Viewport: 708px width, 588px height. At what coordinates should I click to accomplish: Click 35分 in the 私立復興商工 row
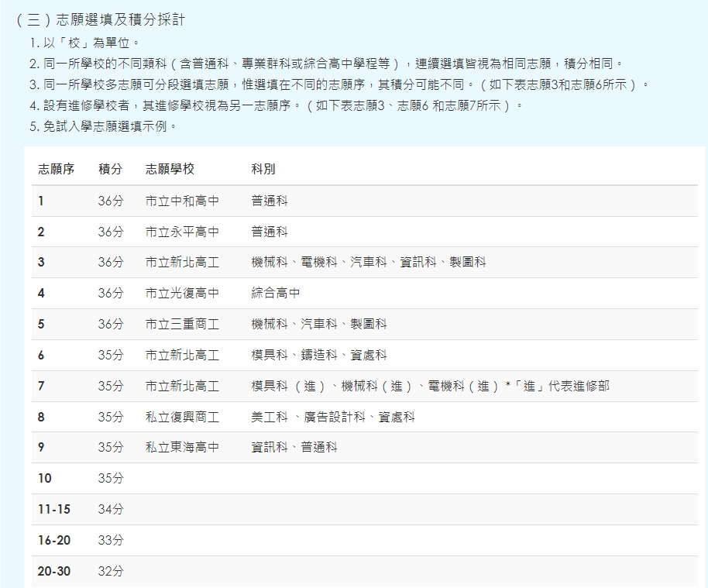click(x=111, y=417)
